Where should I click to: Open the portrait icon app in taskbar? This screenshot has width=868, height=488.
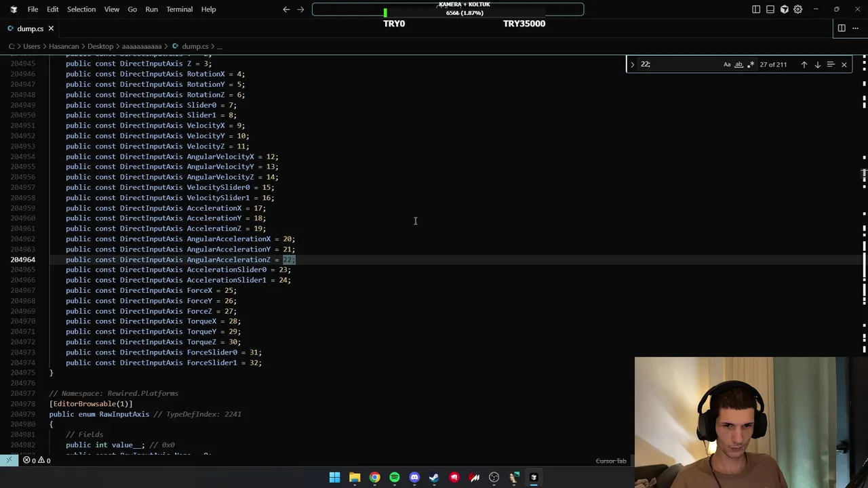(x=514, y=477)
